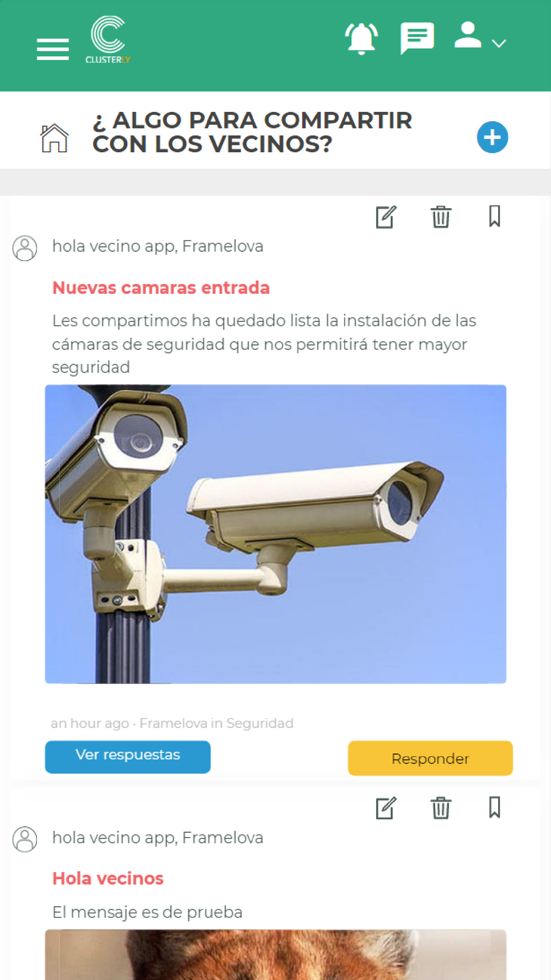Delete the Hola vecinos post

(x=441, y=808)
